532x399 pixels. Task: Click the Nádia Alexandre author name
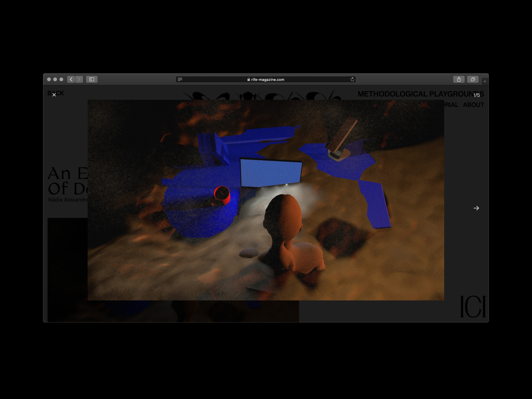point(68,200)
